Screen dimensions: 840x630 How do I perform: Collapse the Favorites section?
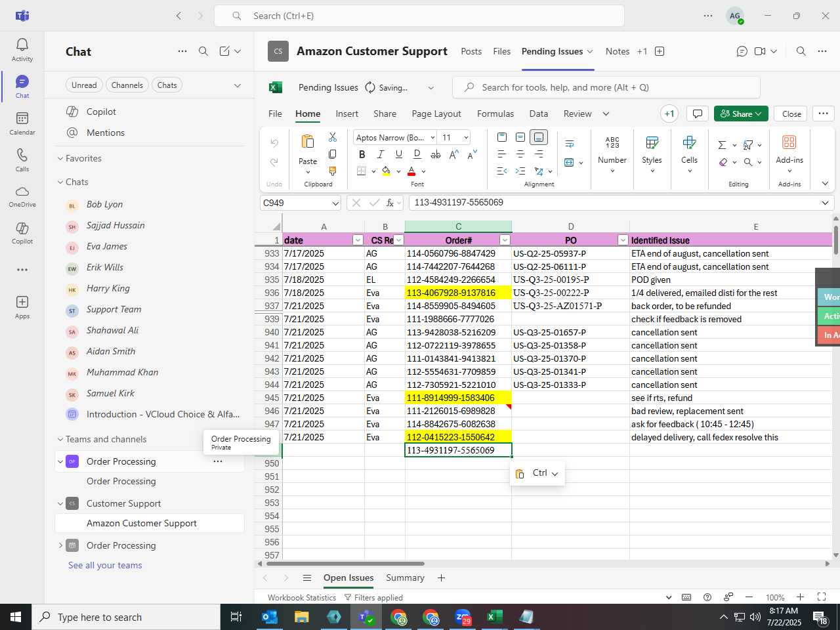pos(60,158)
